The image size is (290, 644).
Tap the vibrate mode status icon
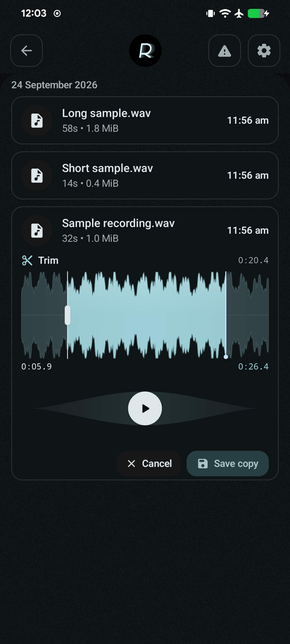[x=211, y=13]
